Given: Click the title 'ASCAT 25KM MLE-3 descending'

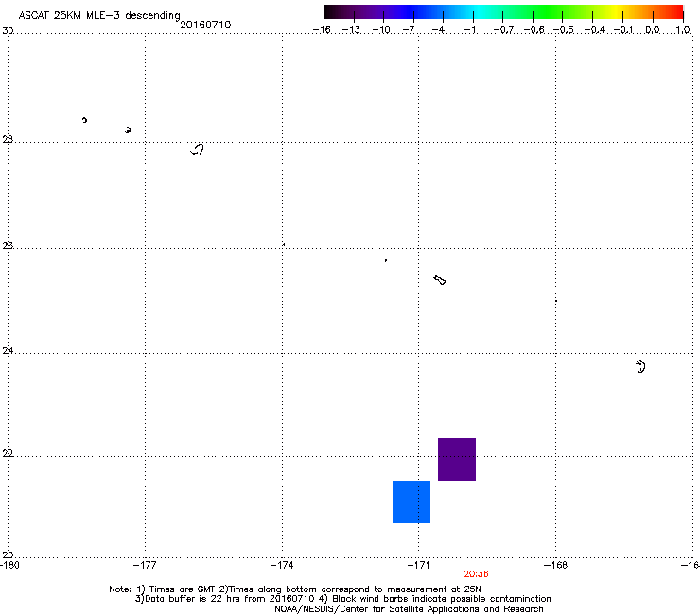Looking at the screenshot, I should (x=99, y=15).
